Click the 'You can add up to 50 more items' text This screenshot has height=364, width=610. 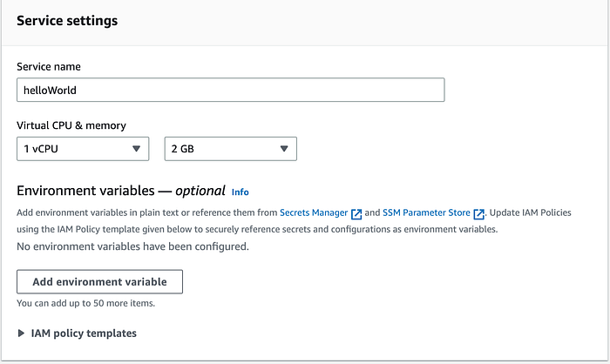pos(85,303)
